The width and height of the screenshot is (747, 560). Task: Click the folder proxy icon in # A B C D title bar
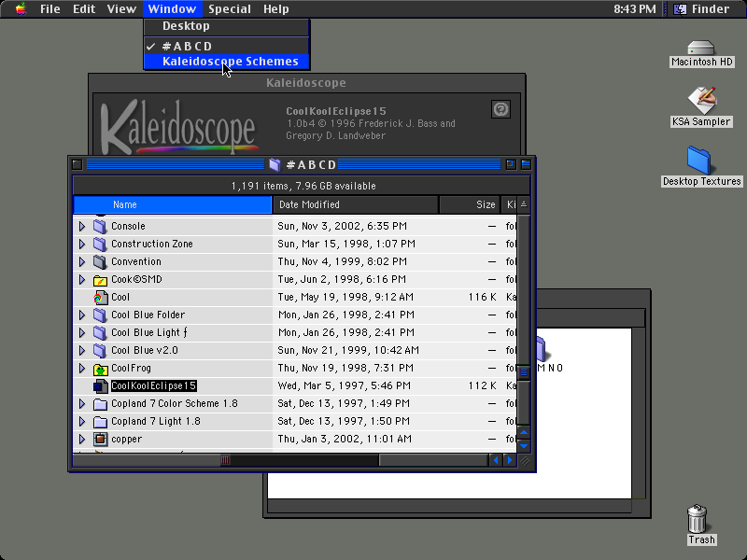coord(275,165)
